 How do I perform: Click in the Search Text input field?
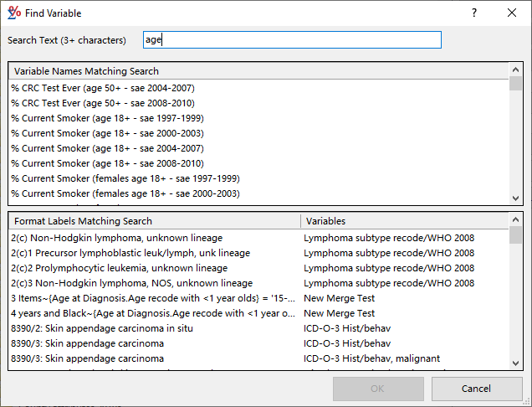click(x=290, y=40)
